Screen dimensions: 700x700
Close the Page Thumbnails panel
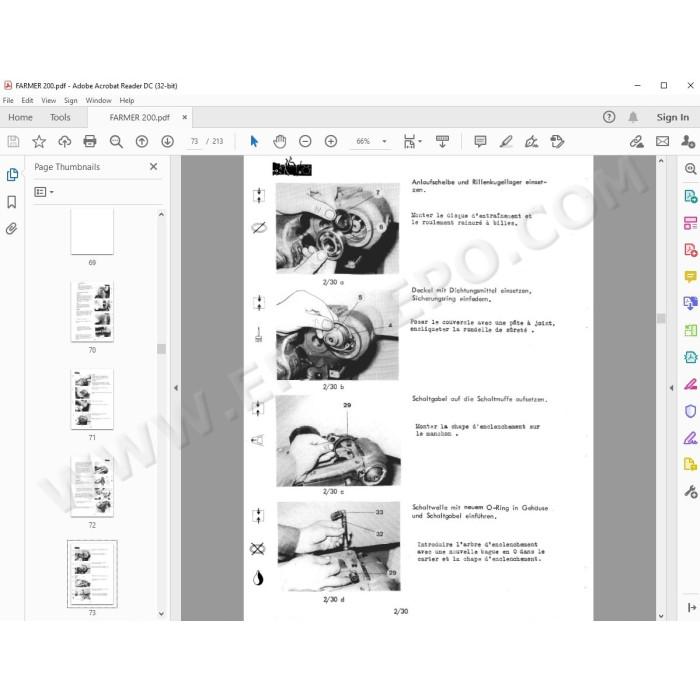pyautogui.click(x=154, y=167)
